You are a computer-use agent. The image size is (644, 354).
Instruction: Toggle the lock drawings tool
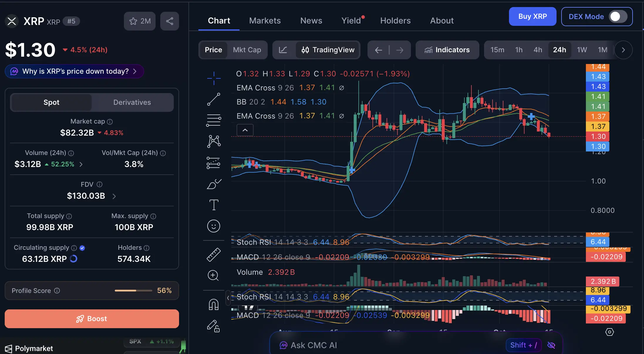214,326
